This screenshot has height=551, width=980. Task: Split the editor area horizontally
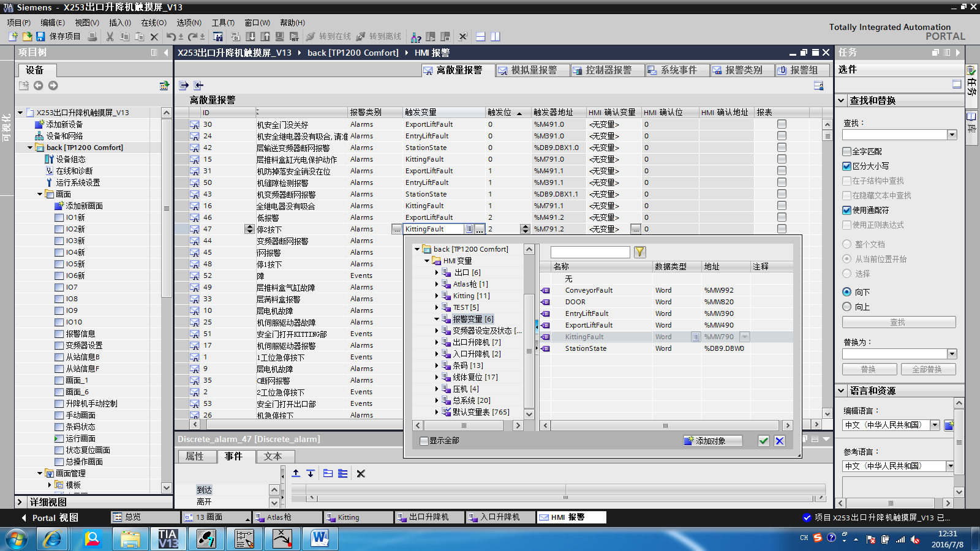(x=481, y=37)
